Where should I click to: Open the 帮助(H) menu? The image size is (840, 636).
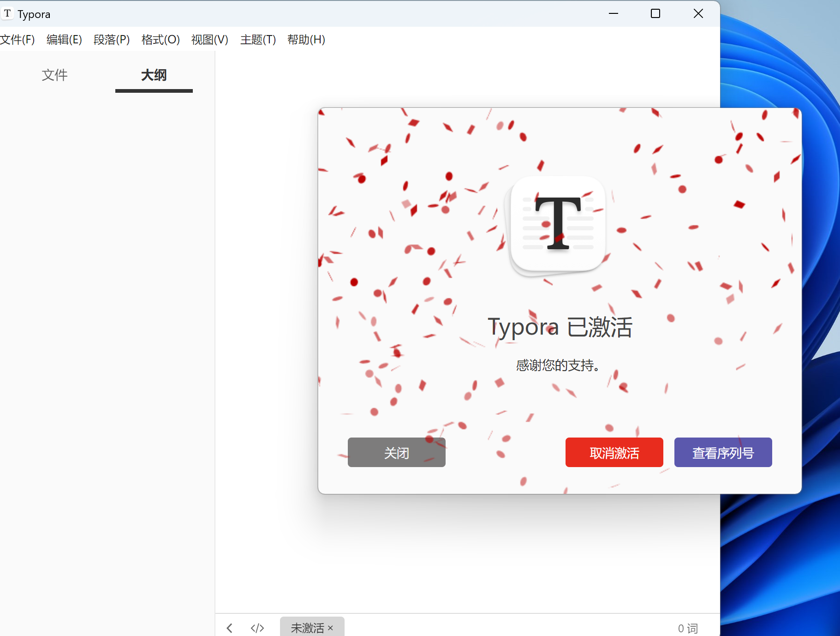pos(306,40)
